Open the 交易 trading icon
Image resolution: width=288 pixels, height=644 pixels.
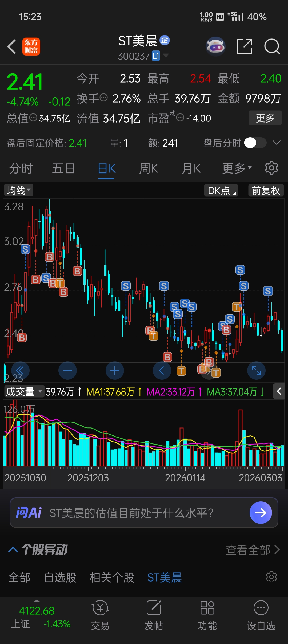click(100, 615)
